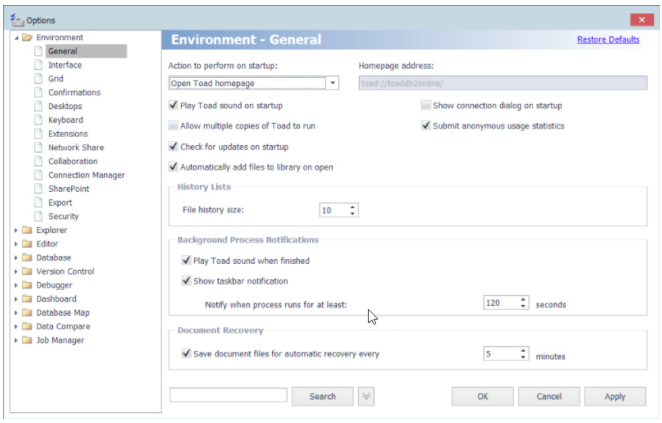This screenshot has width=662, height=423.
Task: Click the Environment folder icon
Action: [x=27, y=37]
